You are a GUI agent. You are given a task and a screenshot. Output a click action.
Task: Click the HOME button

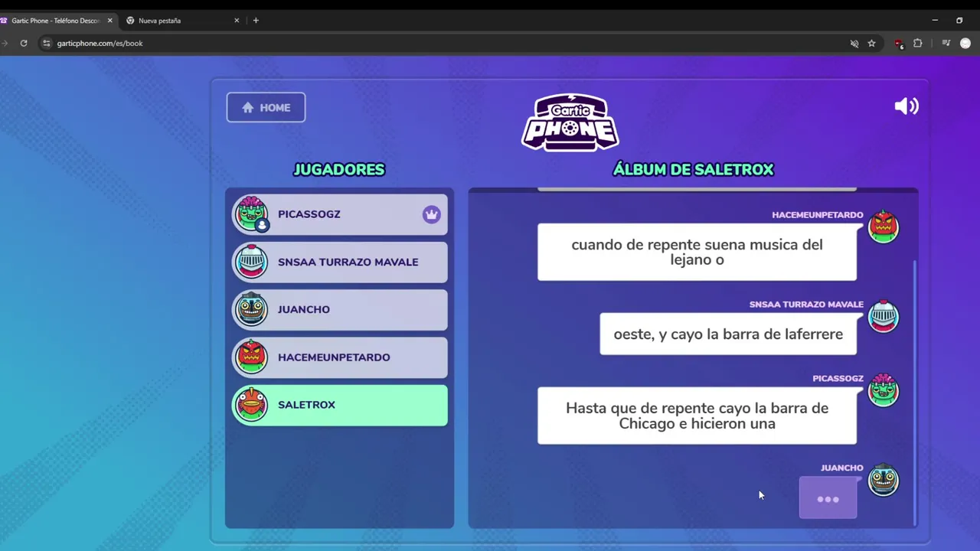266,107
